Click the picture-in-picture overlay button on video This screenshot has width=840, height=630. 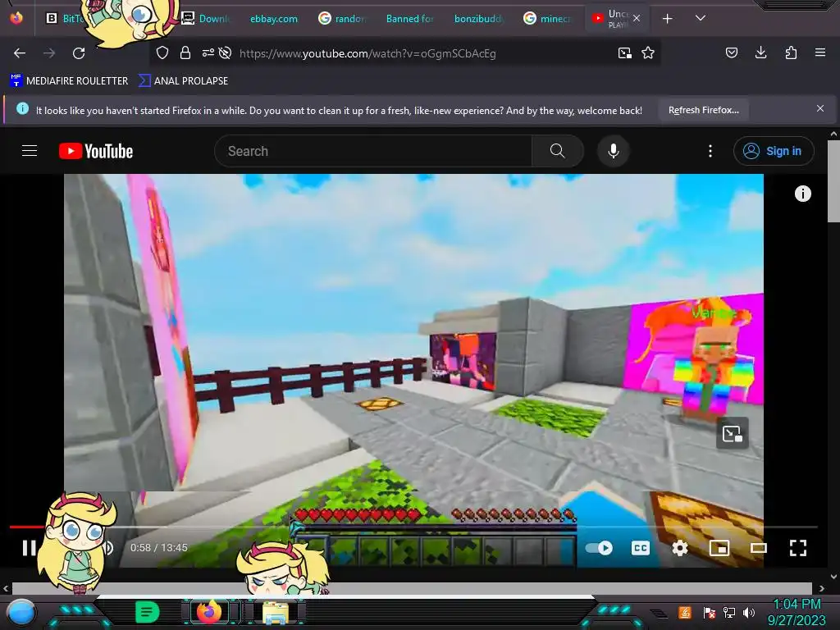733,433
